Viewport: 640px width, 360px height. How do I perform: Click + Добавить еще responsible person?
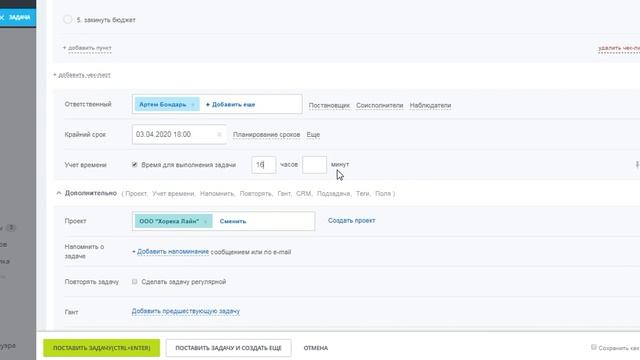click(x=230, y=104)
